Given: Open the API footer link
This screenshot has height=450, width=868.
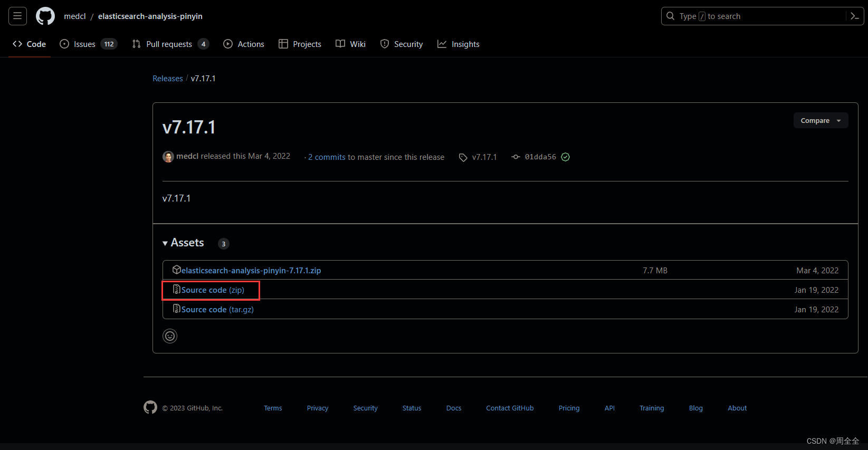Looking at the screenshot, I should coord(609,408).
